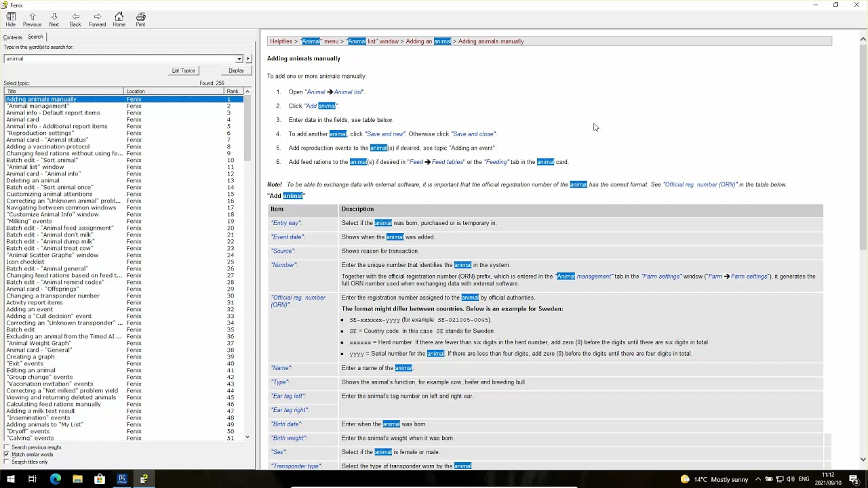Open the volume control icon
Screen dimensions: 868x488
click(x=791, y=479)
